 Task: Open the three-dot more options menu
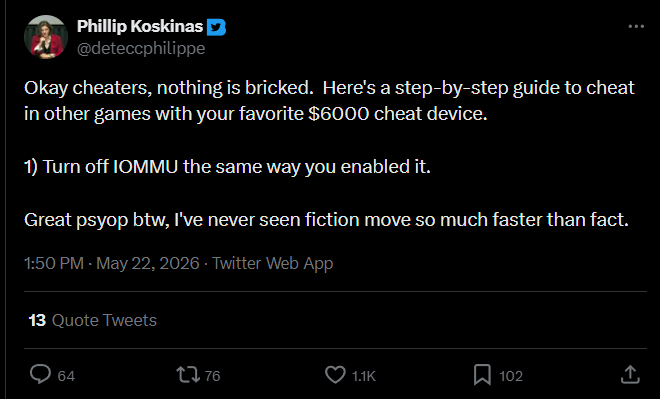pyautogui.click(x=636, y=27)
